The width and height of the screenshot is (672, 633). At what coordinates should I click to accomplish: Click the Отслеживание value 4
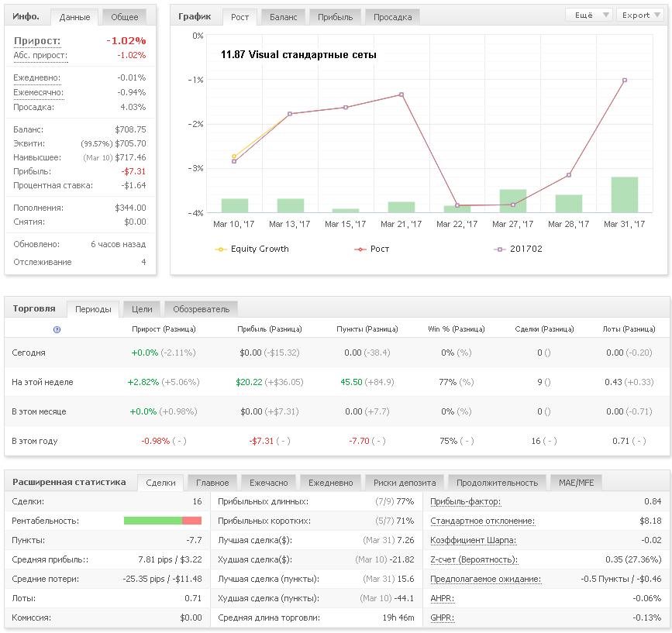click(143, 262)
